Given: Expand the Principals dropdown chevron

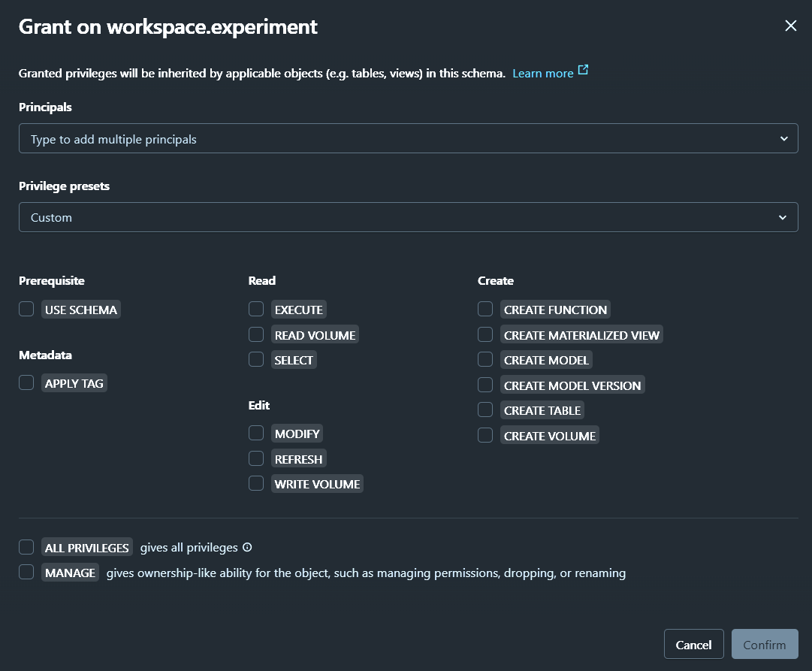Looking at the screenshot, I should pyautogui.click(x=783, y=139).
